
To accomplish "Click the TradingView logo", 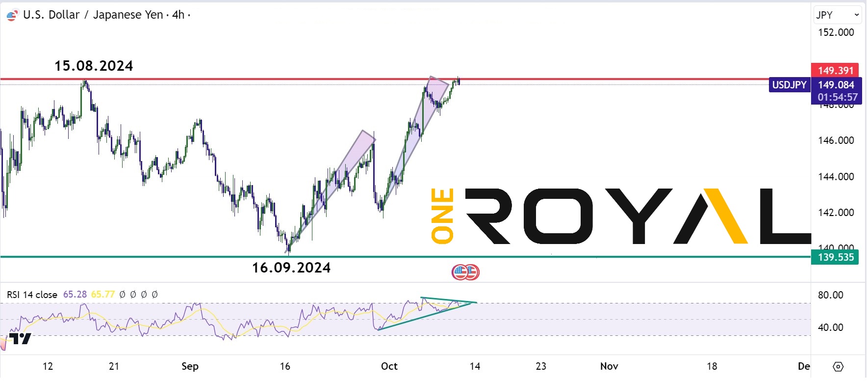I will tap(20, 339).
